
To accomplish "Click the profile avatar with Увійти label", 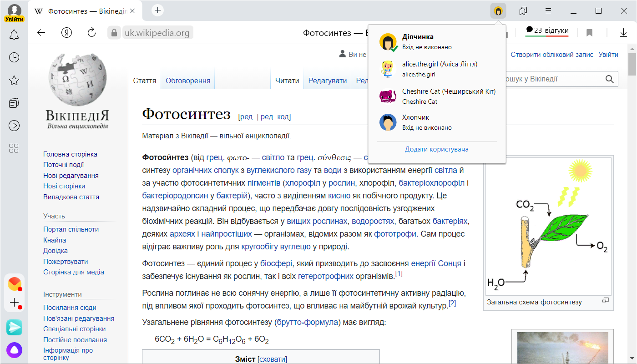I will point(15,13).
